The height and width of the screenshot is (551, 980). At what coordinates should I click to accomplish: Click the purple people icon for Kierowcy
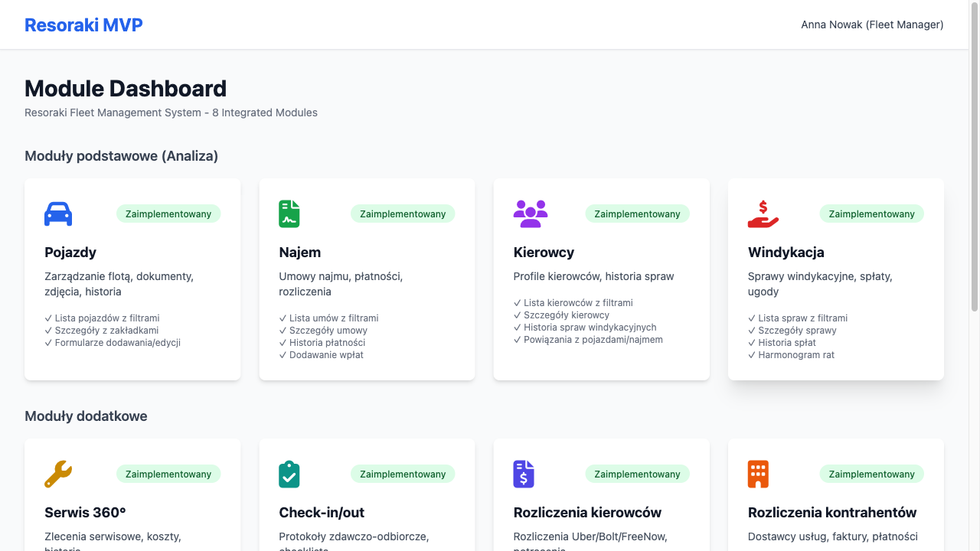530,214
